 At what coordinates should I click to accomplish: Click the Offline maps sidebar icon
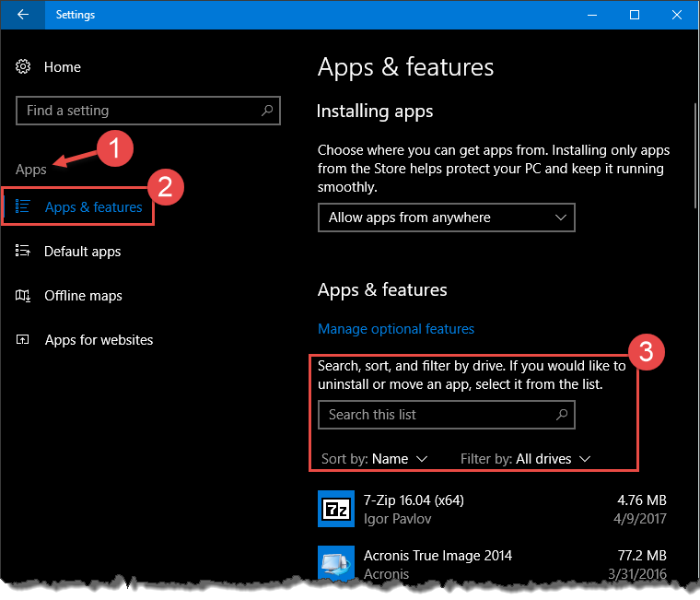pos(23,295)
